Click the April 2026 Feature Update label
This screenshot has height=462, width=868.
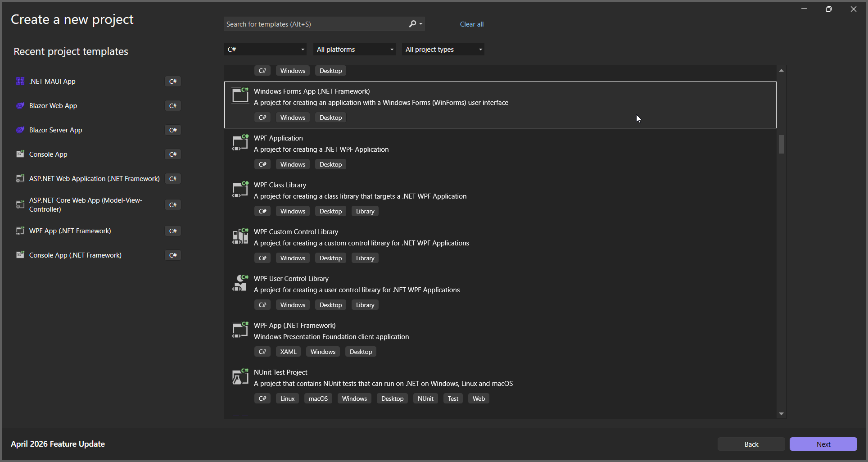pyautogui.click(x=58, y=444)
